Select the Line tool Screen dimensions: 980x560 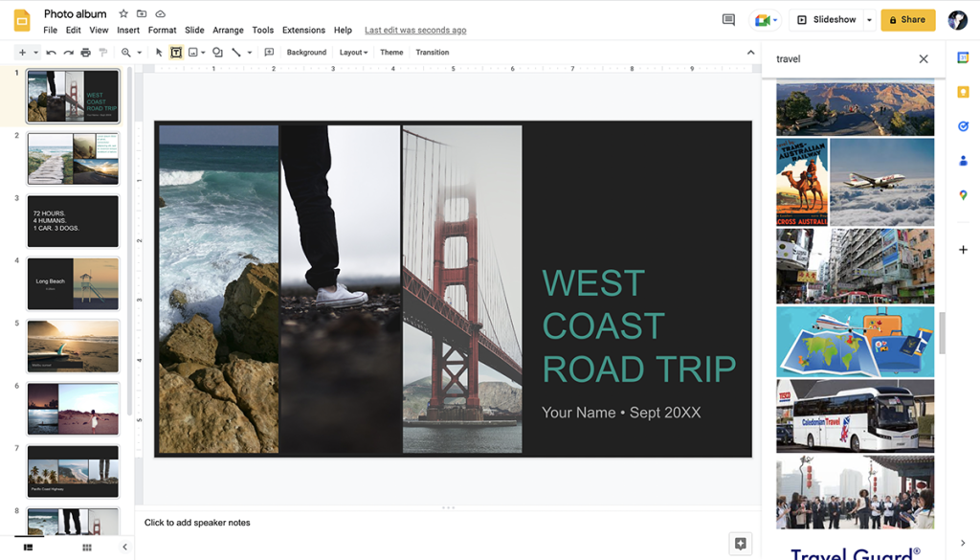pos(236,52)
